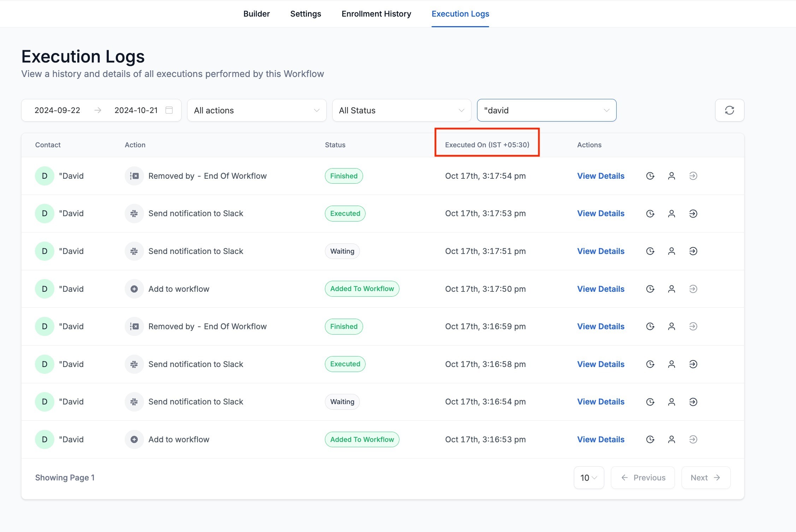Go to the Builder tab
Image resolution: width=796 pixels, height=532 pixels.
tap(256, 14)
